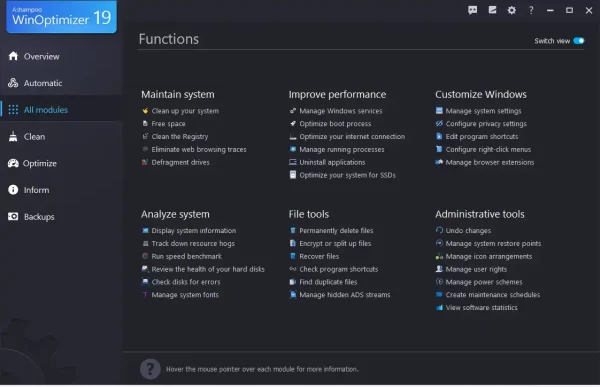
Task: Open Encrypt or split up files link
Action: (335, 243)
